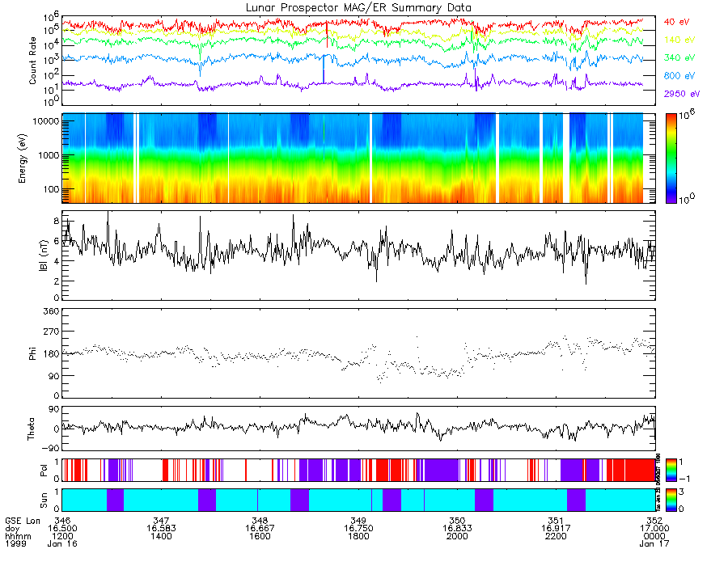Click the 'Count Rate' axis label
This screenshot has width=728, height=566.
coord(32,61)
